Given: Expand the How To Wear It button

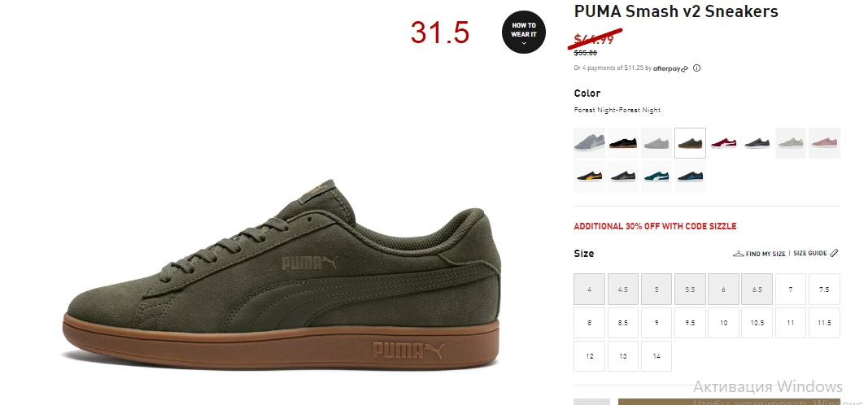Looking at the screenshot, I should pyautogui.click(x=524, y=32).
